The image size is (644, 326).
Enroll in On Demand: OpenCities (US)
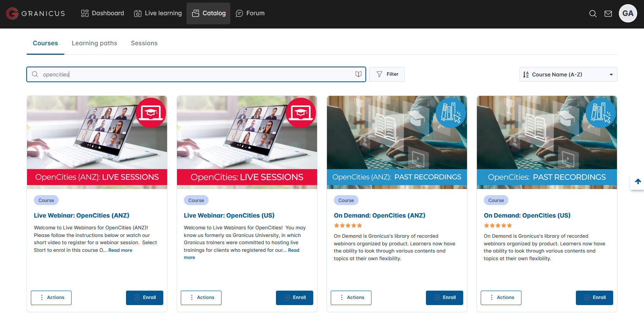point(595,298)
